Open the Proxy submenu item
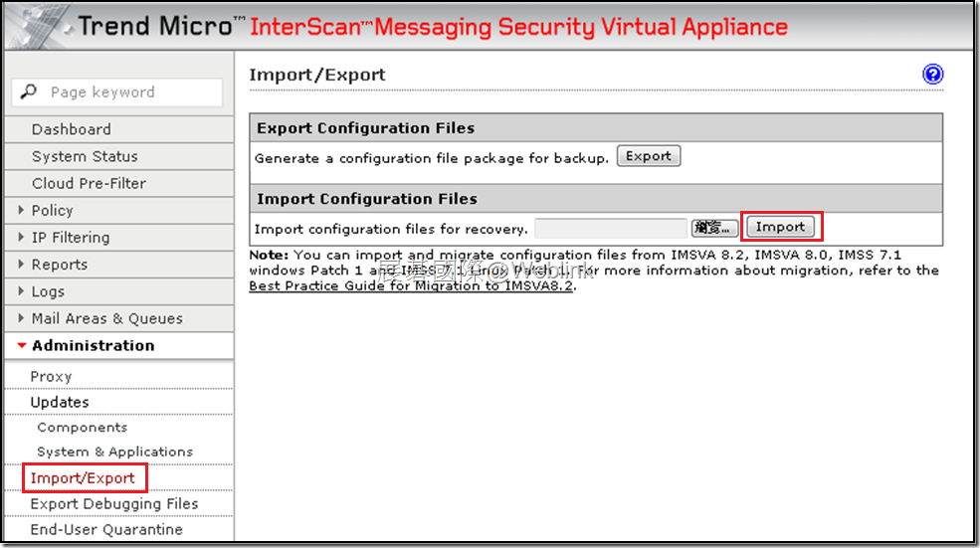This screenshot has width=980, height=548. click(x=52, y=376)
